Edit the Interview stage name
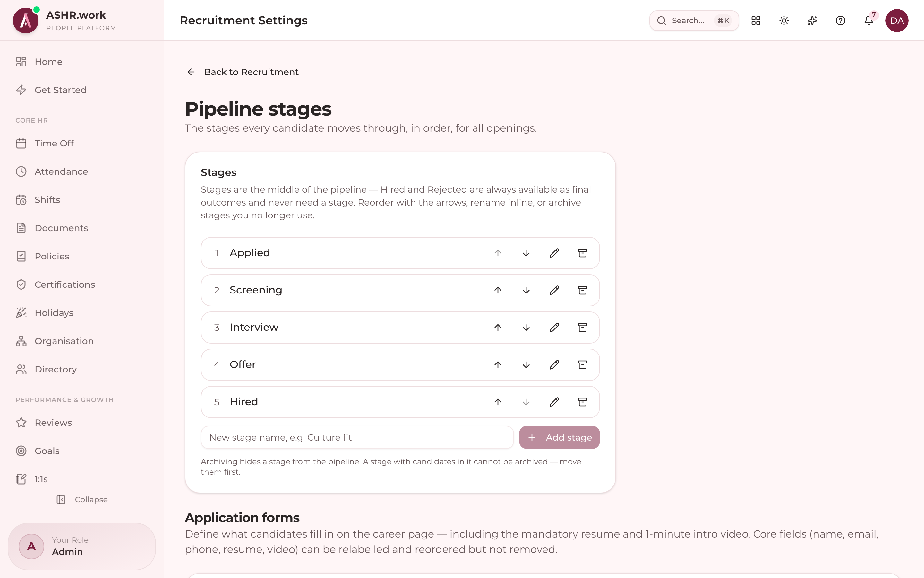The width and height of the screenshot is (924, 578). (554, 328)
